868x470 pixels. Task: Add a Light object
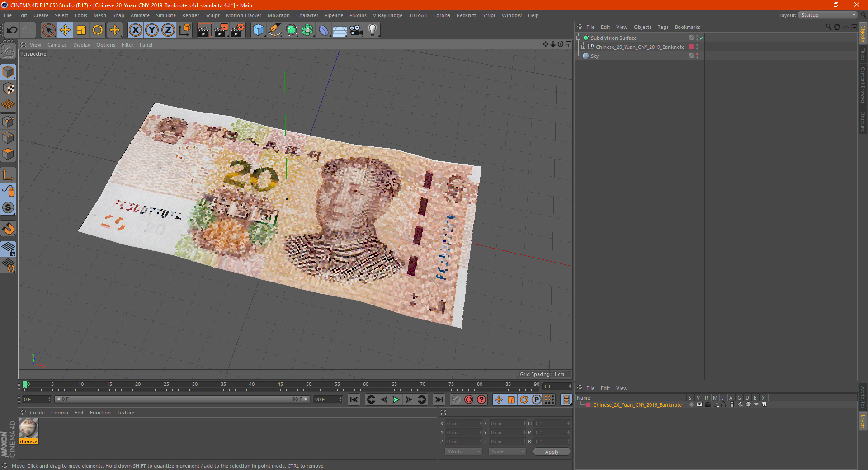[x=373, y=30]
